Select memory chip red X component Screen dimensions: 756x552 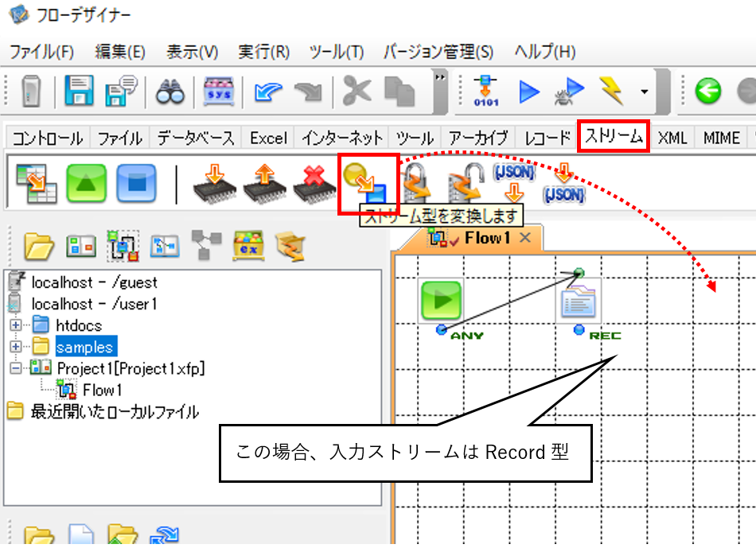(314, 184)
